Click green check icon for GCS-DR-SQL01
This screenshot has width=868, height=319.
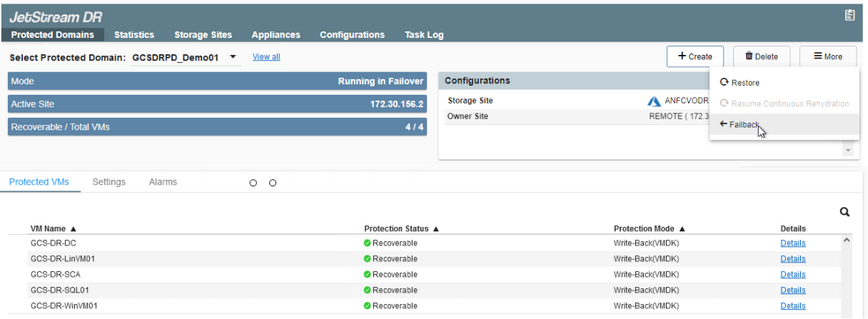click(368, 290)
